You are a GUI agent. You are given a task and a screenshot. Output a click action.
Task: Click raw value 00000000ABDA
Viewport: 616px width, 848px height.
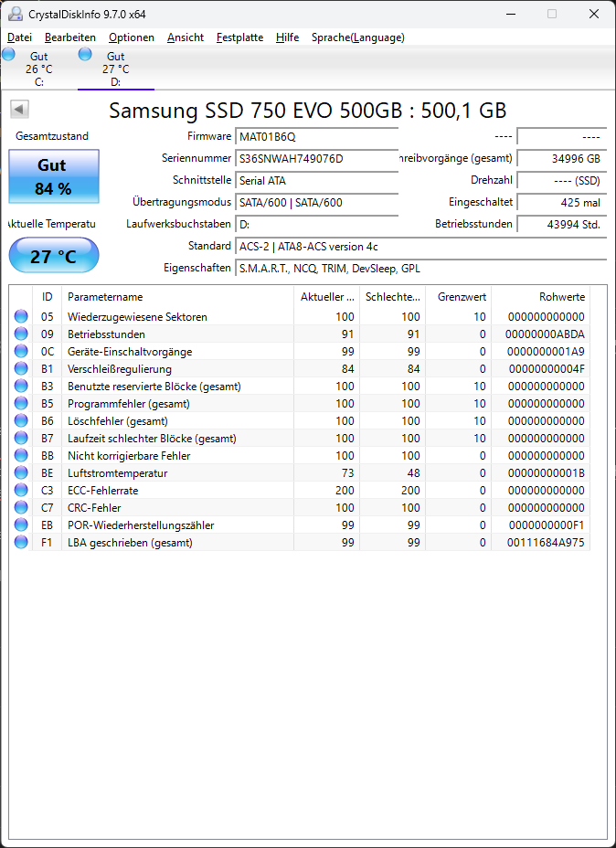click(x=545, y=334)
